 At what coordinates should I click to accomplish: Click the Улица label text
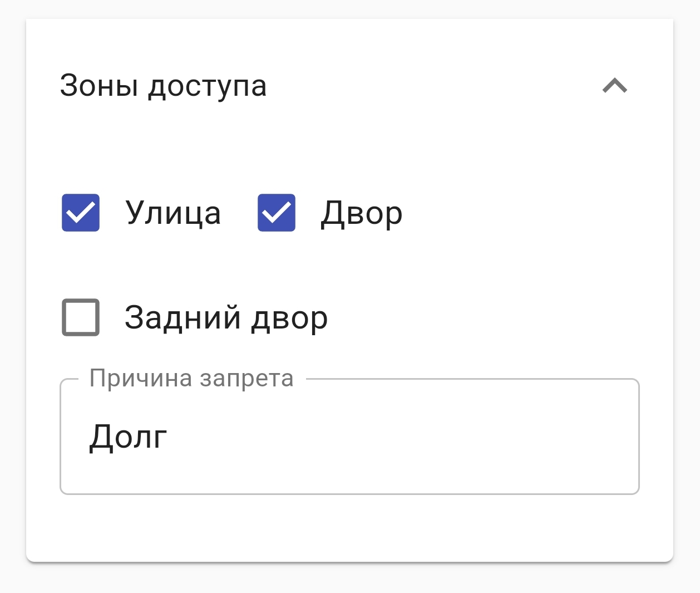tap(173, 213)
